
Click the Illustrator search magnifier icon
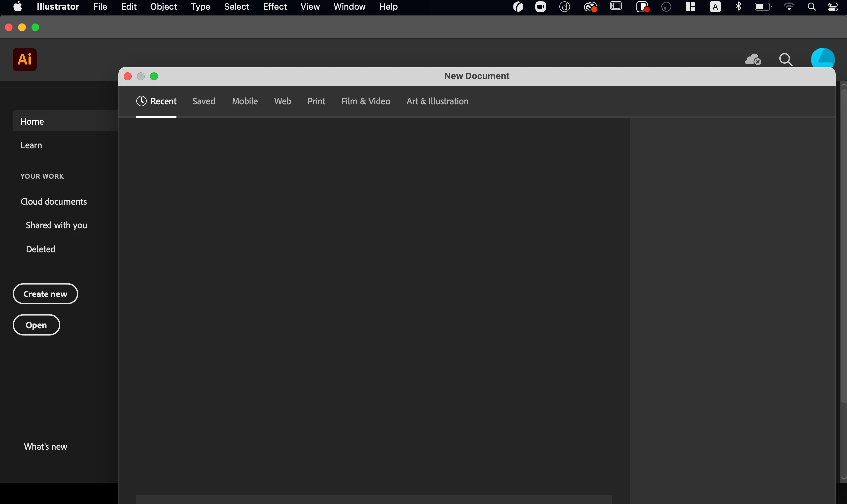tap(786, 60)
